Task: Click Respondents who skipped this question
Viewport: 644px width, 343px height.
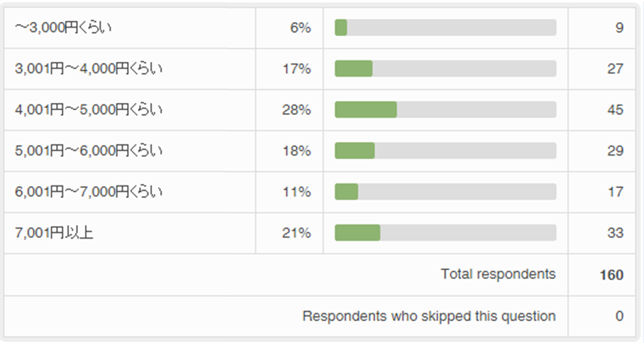Action: point(429,316)
